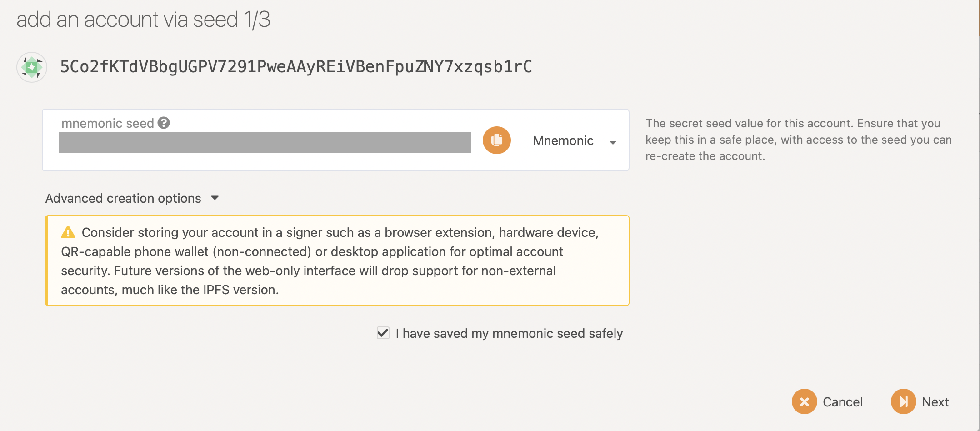Image resolution: width=980 pixels, height=431 pixels.
Task: Click the 'add an account via seed 1/3' heading
Action: (x=143, y=20)
